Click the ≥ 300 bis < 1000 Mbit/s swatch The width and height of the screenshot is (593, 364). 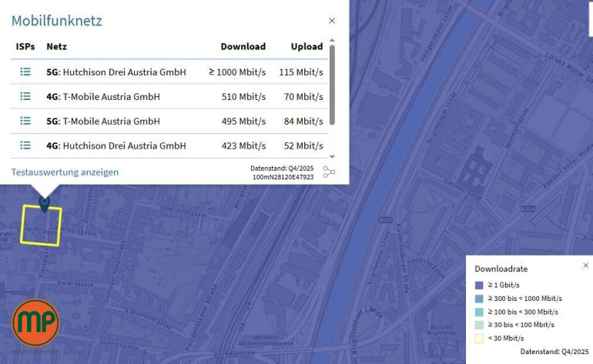point(479,299)
